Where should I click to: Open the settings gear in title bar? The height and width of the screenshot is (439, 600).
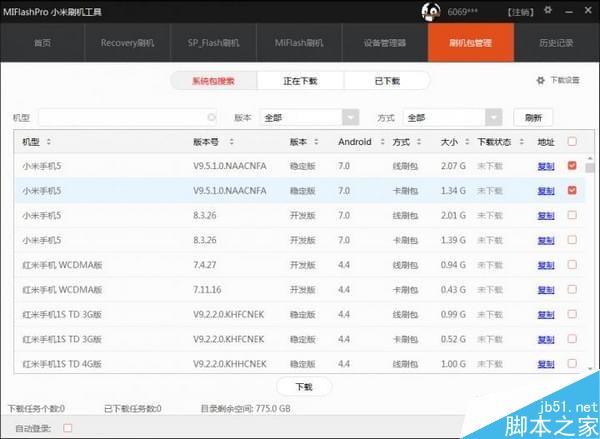[548, 11]
